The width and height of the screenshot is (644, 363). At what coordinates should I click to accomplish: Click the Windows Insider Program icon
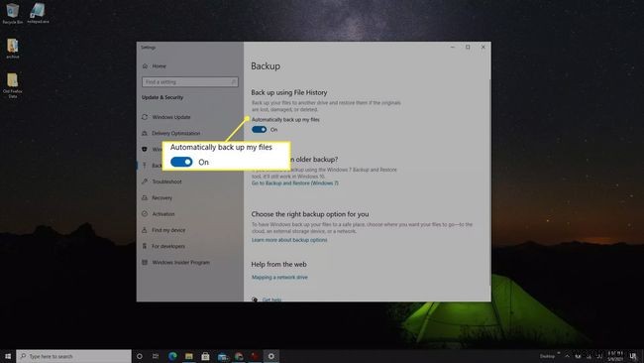click(145, 262)
